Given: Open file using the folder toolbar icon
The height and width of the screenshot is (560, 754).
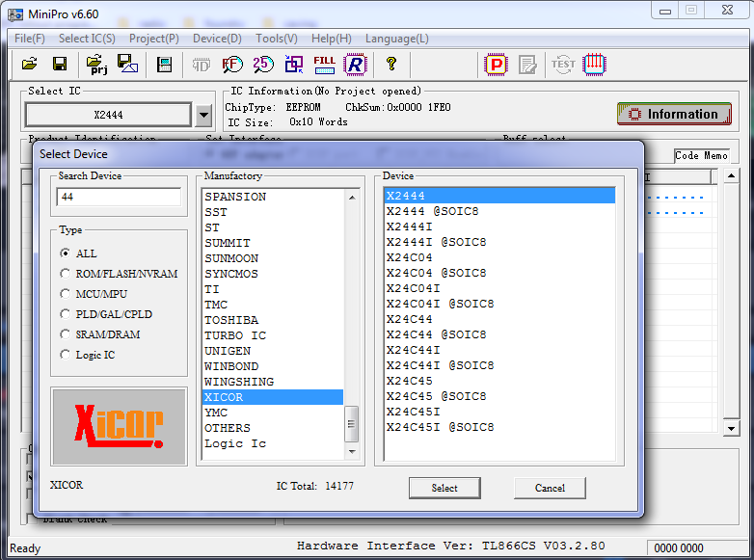Looking at the screenshot, I should [x=30, y=64].
